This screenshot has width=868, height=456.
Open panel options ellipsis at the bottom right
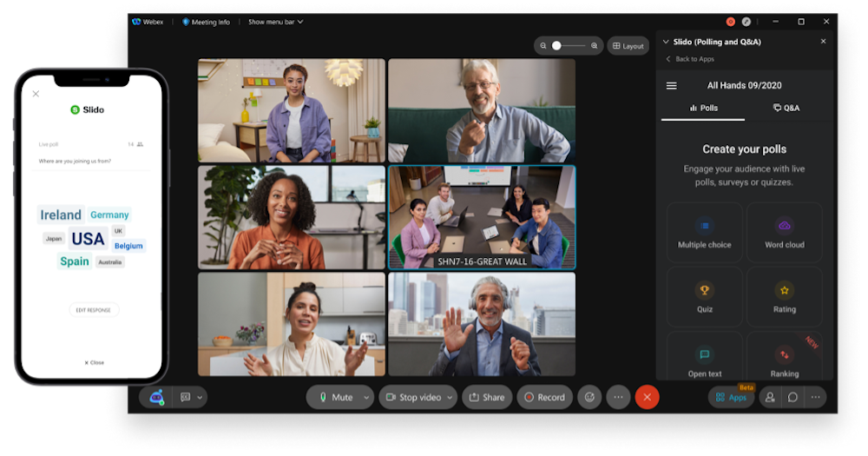[x=815, y=397]
